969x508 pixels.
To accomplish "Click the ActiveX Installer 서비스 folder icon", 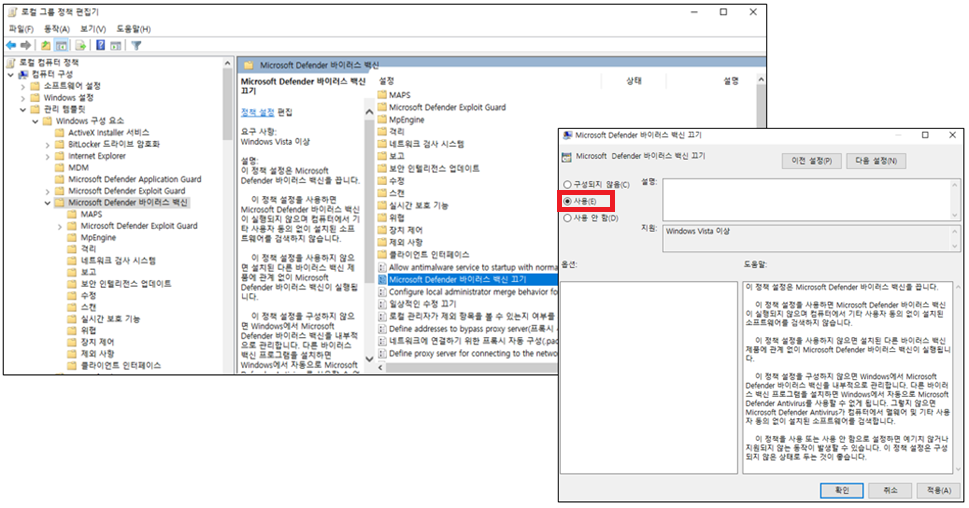I will (60, 132).
